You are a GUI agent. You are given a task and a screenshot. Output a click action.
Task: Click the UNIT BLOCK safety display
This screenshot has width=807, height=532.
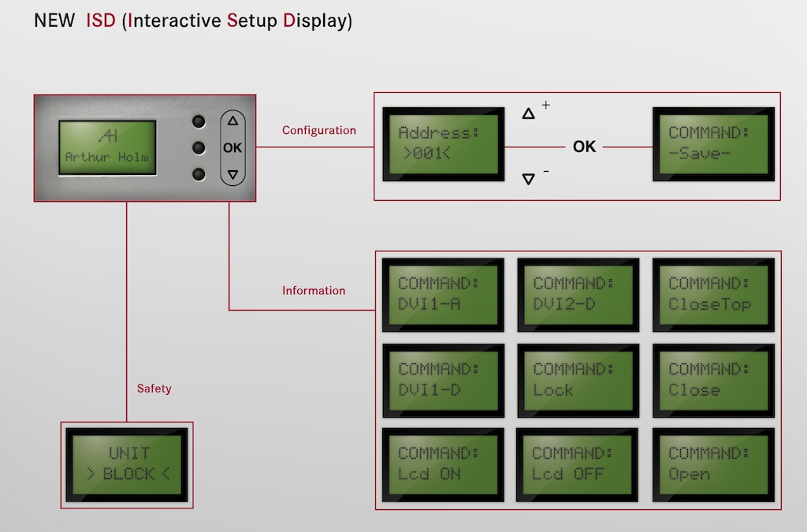(127, 465)
